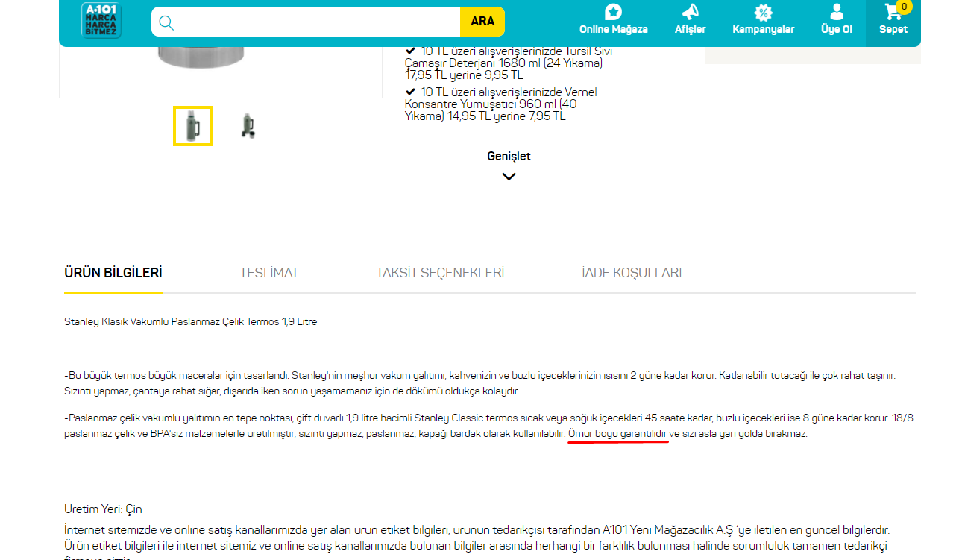Image resolution: width=959 pixels, height=560 pixels.
Task: Switch to the ÜRÜN BİLGİLERİ tab
Action: [113, 273]
